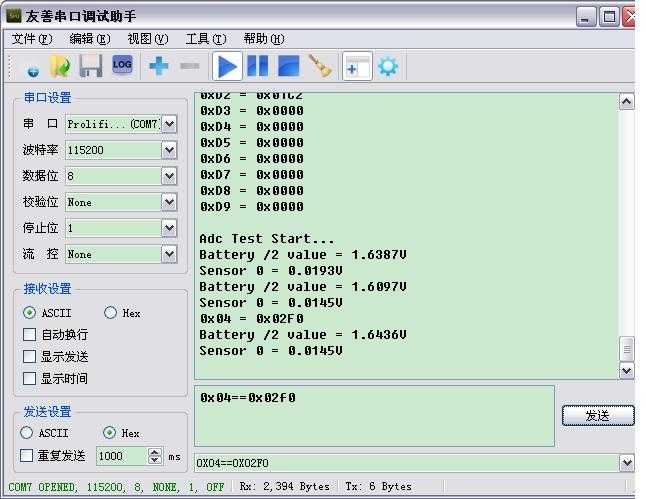The image size is (646, 499).
Task: Open the 波特率 baud rate dropdown
Action: click(169, 150)
